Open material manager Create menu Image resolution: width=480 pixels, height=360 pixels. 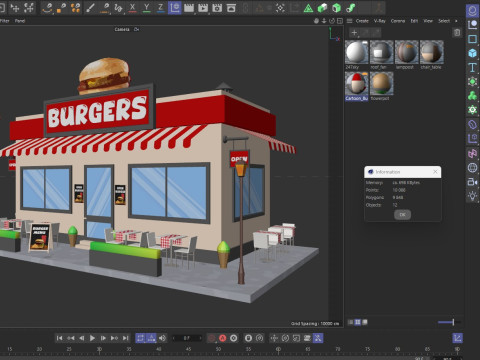click(x=362, y=21)
